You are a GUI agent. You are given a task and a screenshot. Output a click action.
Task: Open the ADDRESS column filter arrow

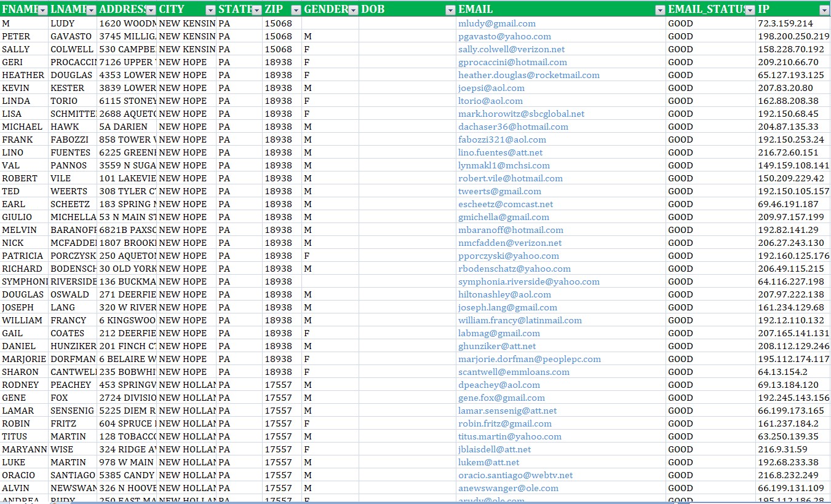151,10
